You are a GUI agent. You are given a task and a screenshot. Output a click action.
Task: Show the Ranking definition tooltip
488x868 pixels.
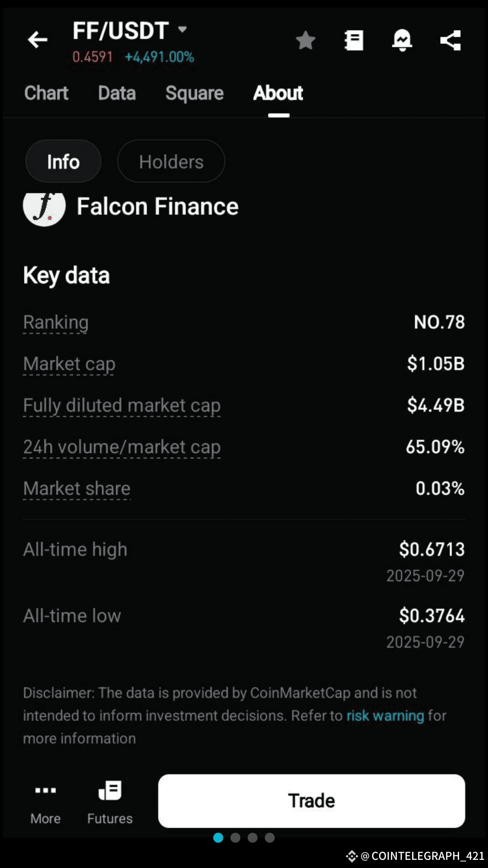pyautogui.click(x=56, y=322)
